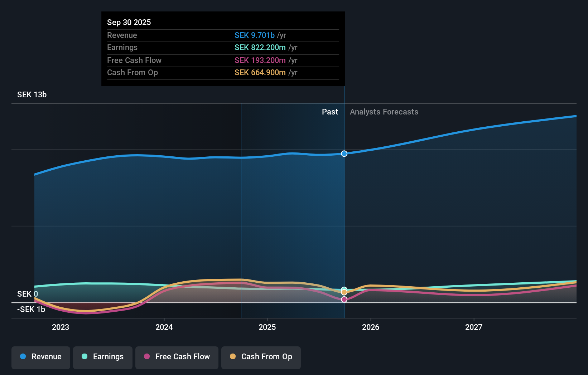Expand the Free Cash Flow legend entry
This screenshot has width=588, height=375.
coord(177,357)
